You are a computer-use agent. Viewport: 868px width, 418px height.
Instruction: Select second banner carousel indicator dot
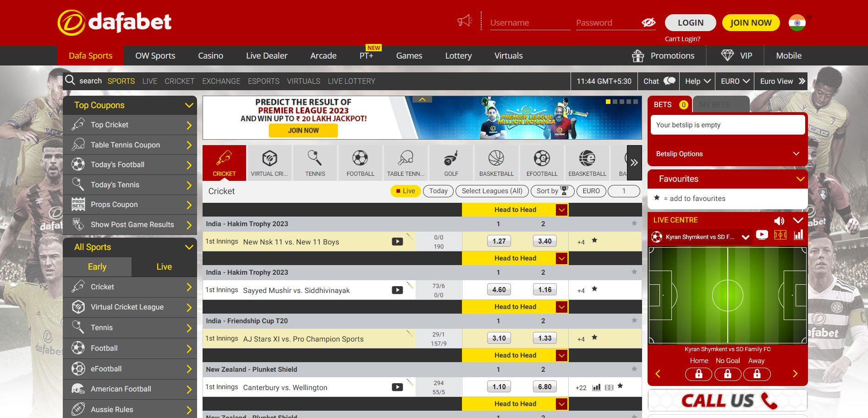(x=615, y=102)
